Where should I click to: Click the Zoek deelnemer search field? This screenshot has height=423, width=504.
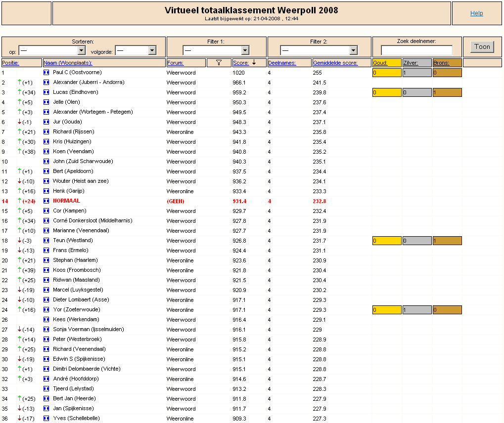(x=416, y=50)
